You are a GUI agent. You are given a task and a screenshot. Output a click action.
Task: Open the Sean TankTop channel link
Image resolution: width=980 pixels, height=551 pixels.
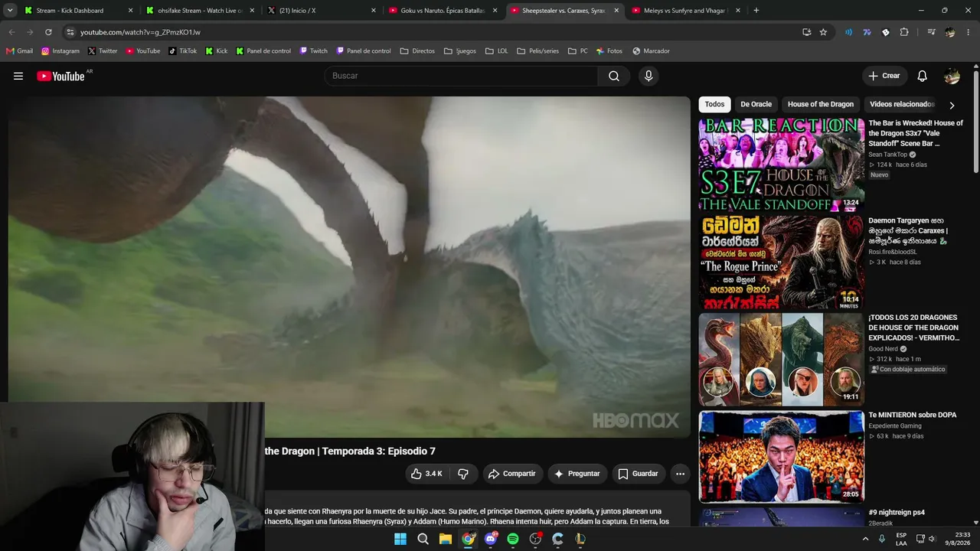click(x=887, y=155)
